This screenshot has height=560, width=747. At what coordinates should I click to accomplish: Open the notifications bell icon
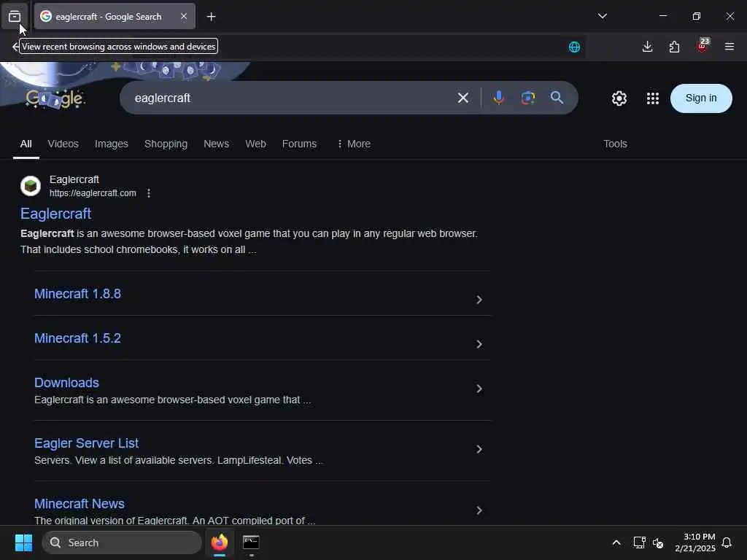727,542
